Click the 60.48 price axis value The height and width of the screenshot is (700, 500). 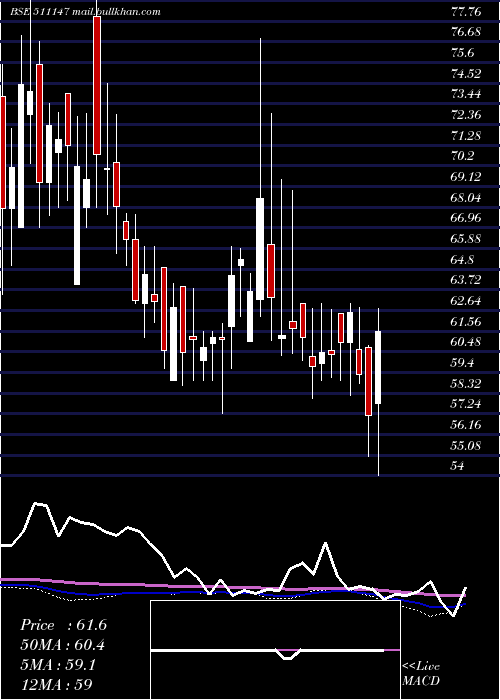coord(466,342)
